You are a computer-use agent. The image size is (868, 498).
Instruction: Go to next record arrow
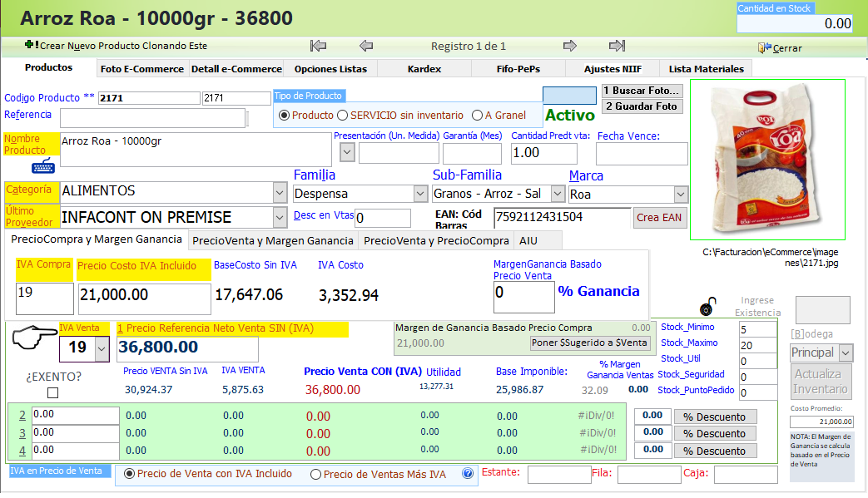click(x=569, y=46)
